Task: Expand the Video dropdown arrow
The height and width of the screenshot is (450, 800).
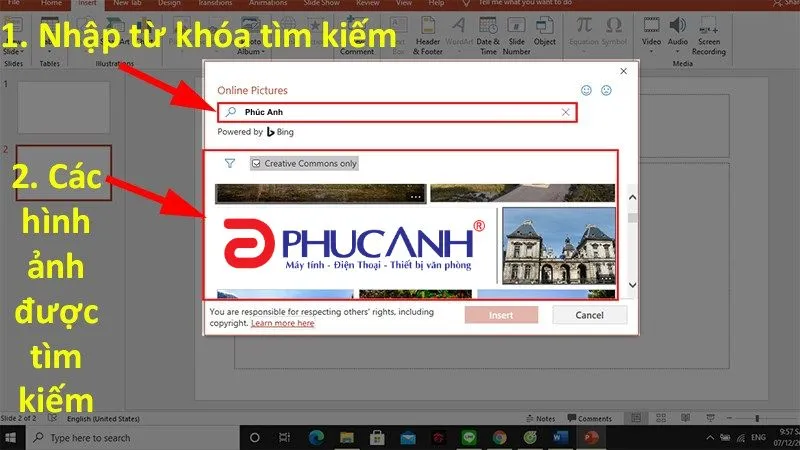Action: pos(651,52)
